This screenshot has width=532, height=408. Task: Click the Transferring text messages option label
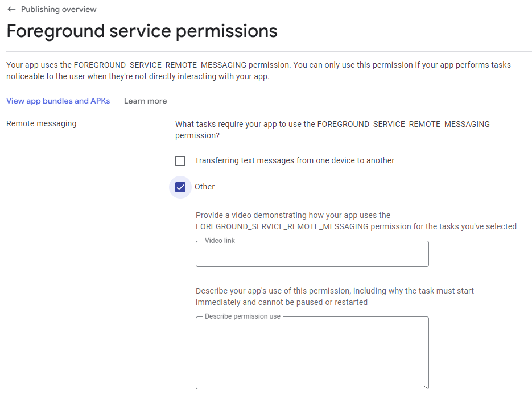click(x=294, y=161)
